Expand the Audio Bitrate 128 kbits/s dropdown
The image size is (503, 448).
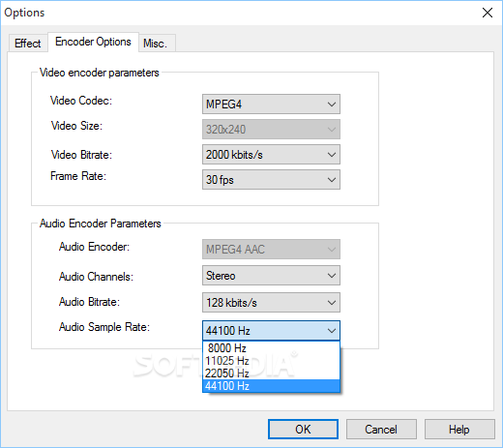(x=271, y=303)
